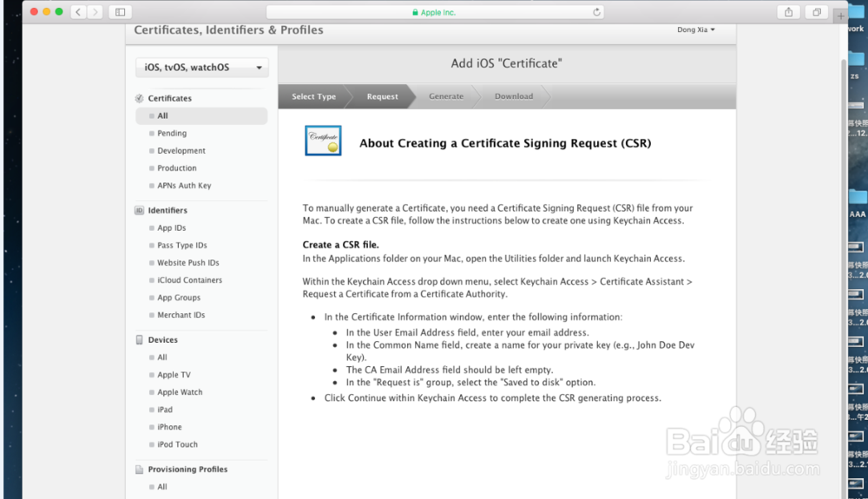The height and width of the screenshot is (499, 868).
Task: Reload the page with refresh icon
Action: coord(596,11)
